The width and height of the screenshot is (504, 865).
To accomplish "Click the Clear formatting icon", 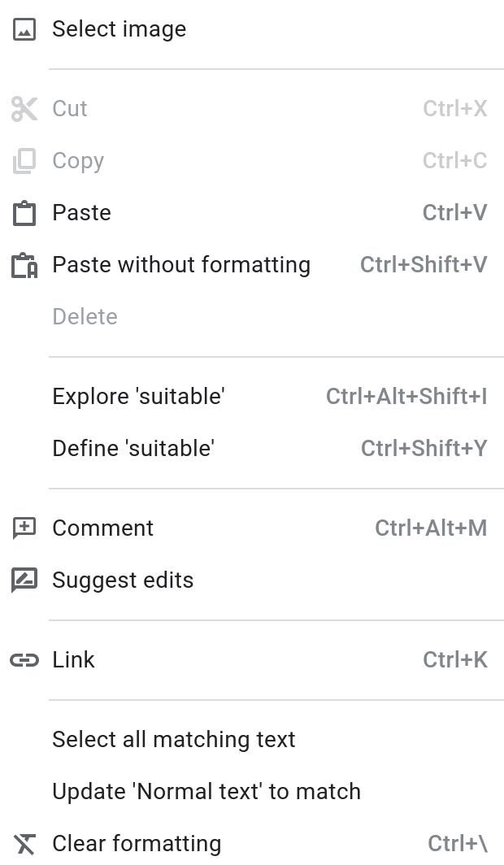I will pos(24,844).
